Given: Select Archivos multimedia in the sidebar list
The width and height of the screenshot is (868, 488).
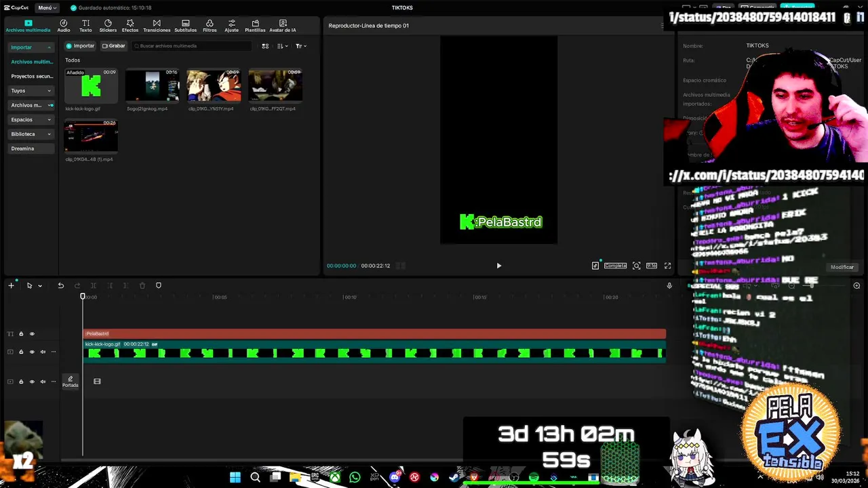Looking at the screenshot, I should (x=31, y=62).
